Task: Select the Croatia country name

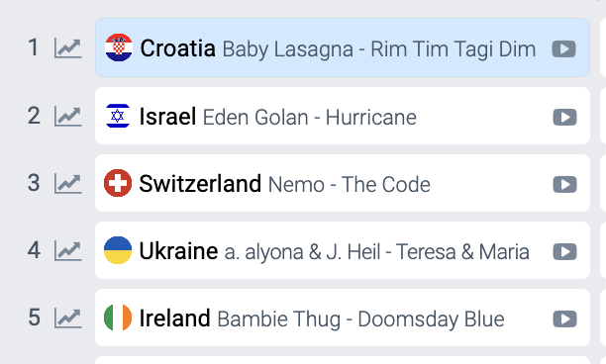Action: 178,48
